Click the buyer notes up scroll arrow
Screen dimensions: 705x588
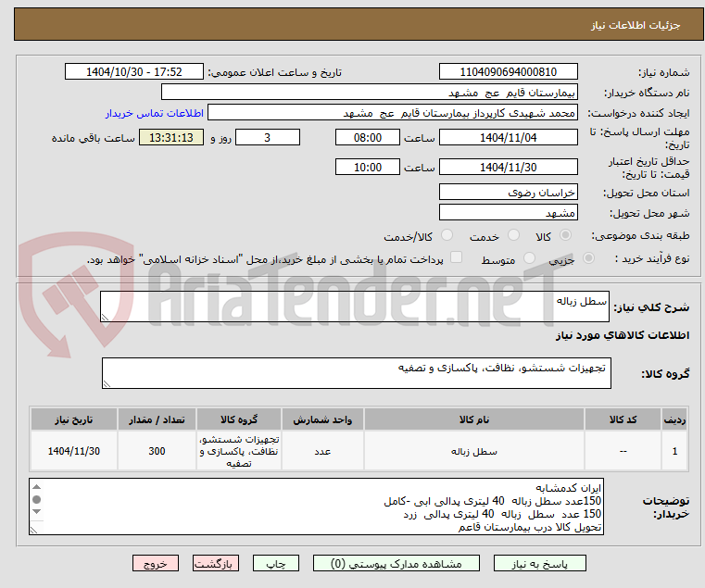[37, 487]
